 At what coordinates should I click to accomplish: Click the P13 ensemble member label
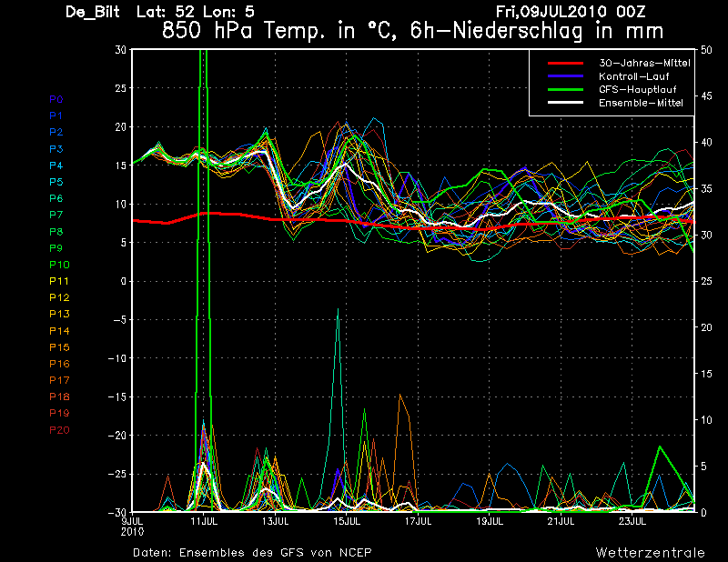coord(59,314)
